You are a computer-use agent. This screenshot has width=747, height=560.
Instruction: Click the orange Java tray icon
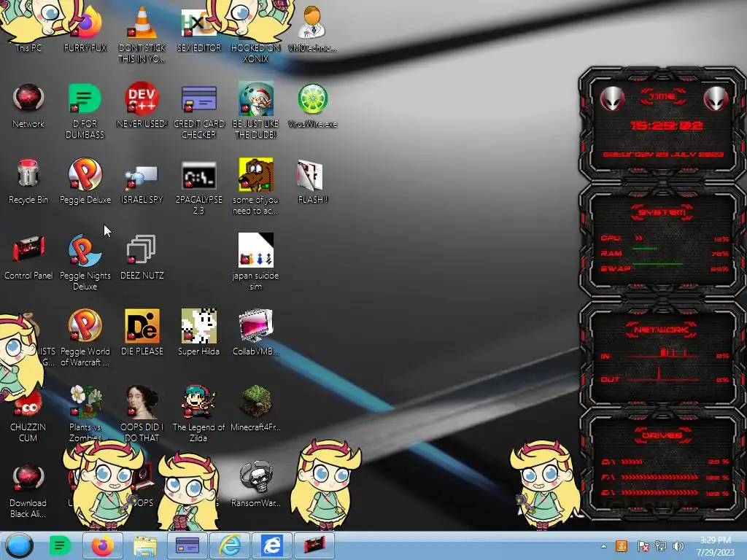click(622, 546)
